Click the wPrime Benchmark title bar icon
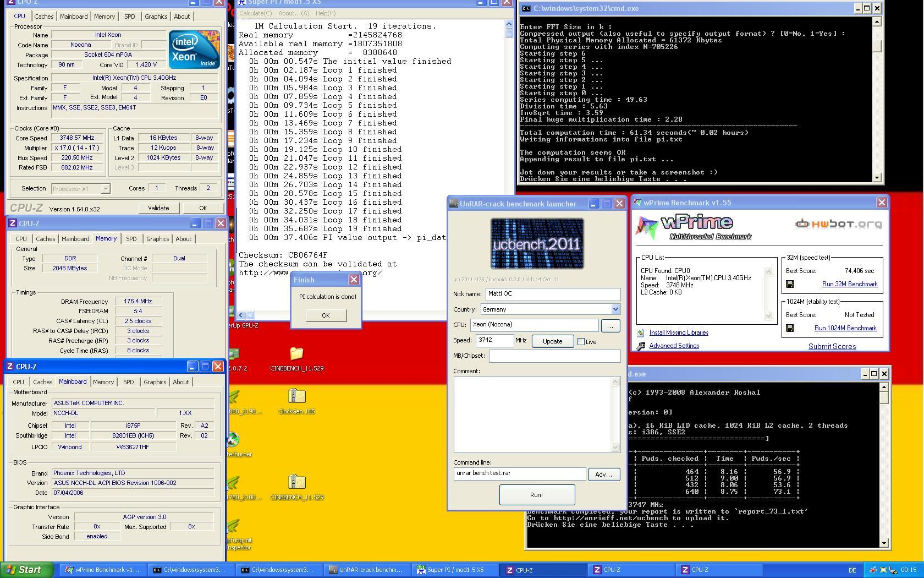The image size is (924, 578). (638, 203)
